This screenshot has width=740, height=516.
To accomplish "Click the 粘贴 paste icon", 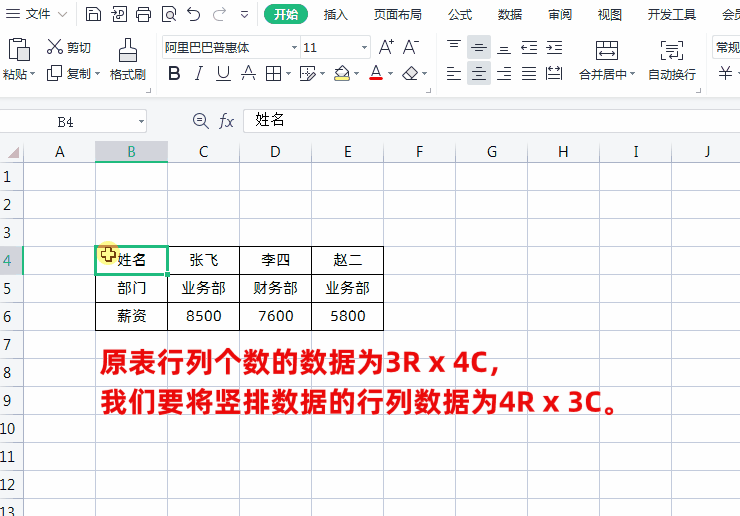I will pyautogui.click(x=19, y=49).
